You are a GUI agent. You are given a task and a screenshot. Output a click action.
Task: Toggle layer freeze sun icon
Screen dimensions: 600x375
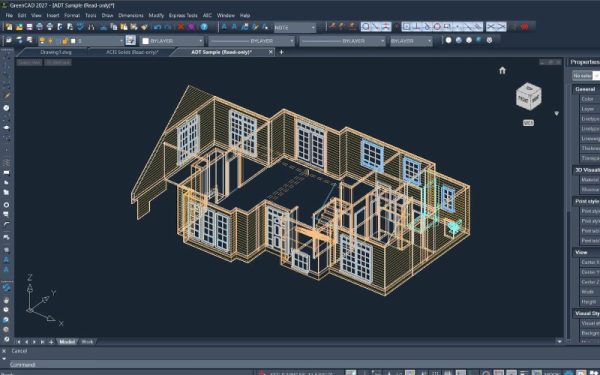[50, 41]
